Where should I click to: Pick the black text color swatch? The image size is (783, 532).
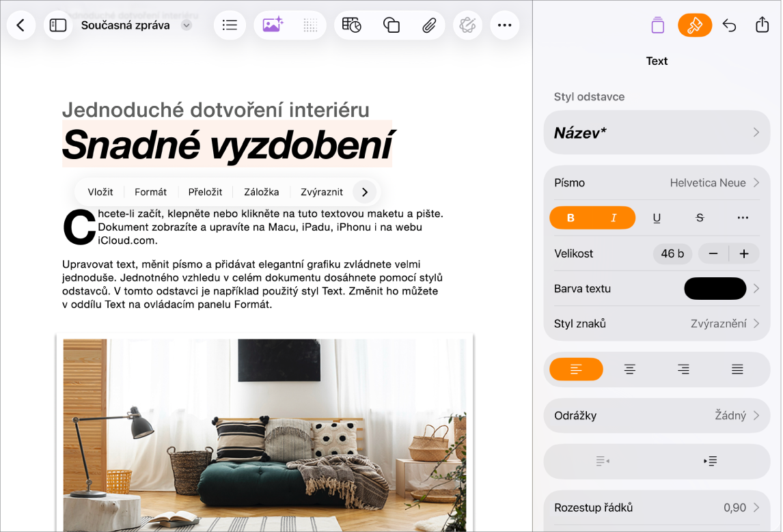coord(715,288)
